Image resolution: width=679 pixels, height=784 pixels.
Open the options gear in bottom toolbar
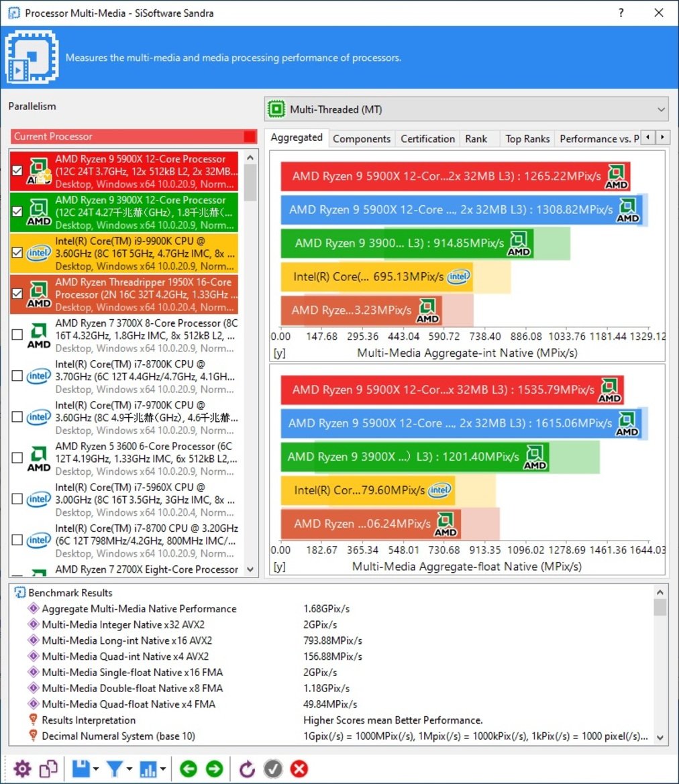pyautogui.click(x=23, y=769)
